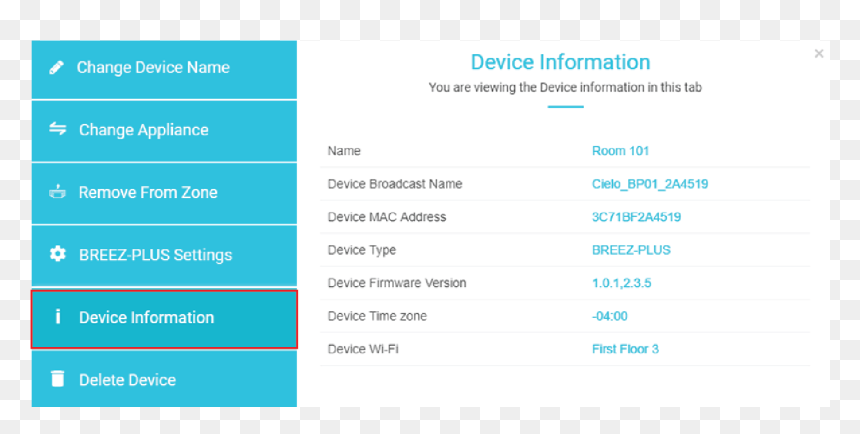Image resolution: width=860 pixels, height=434 pixels.
Task: Click the Device Wi-Fi label
Action: [x=363, y=350]
